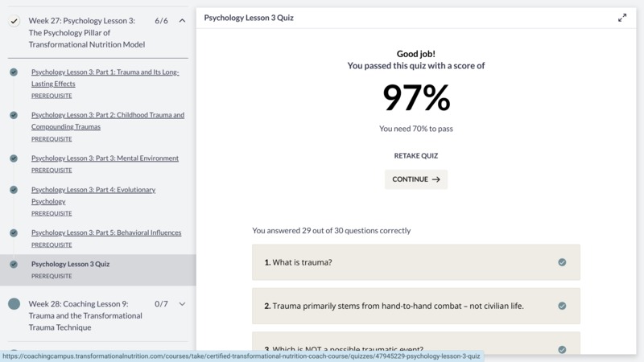Click the Continue button

(x=416, y=179)
